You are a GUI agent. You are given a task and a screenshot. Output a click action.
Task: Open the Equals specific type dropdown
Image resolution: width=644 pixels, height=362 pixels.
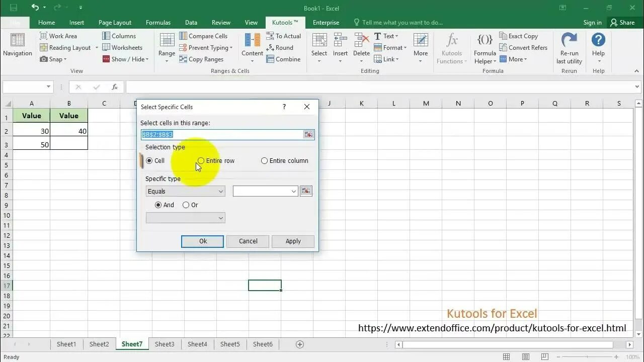click(x=185, y=191)
